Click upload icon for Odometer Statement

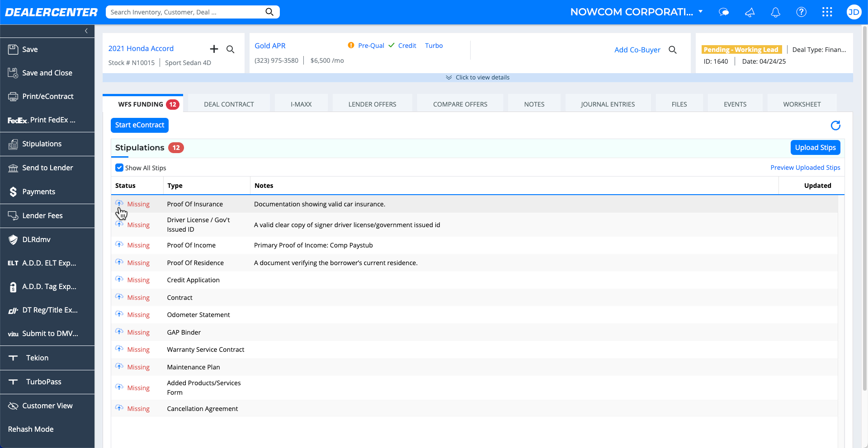[119, 314]
